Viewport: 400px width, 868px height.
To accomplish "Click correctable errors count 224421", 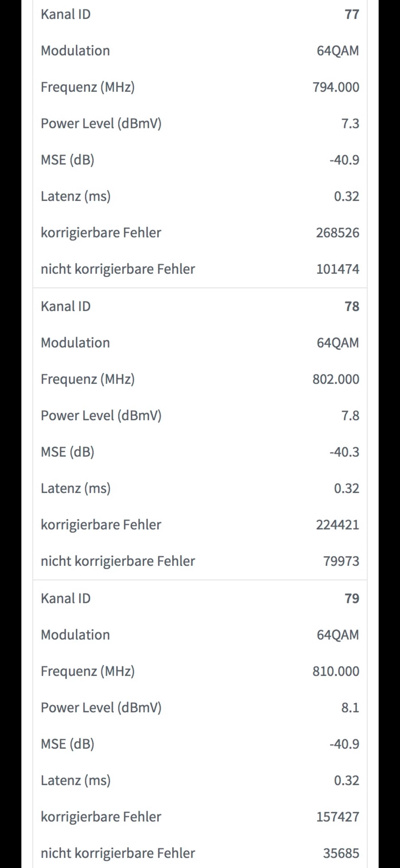I will (337, 525).
